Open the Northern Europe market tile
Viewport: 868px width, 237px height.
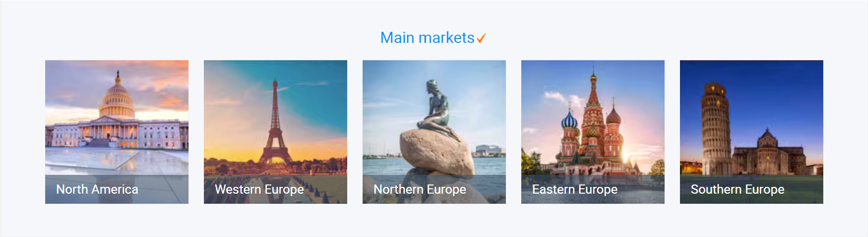(x=434, y=132)
